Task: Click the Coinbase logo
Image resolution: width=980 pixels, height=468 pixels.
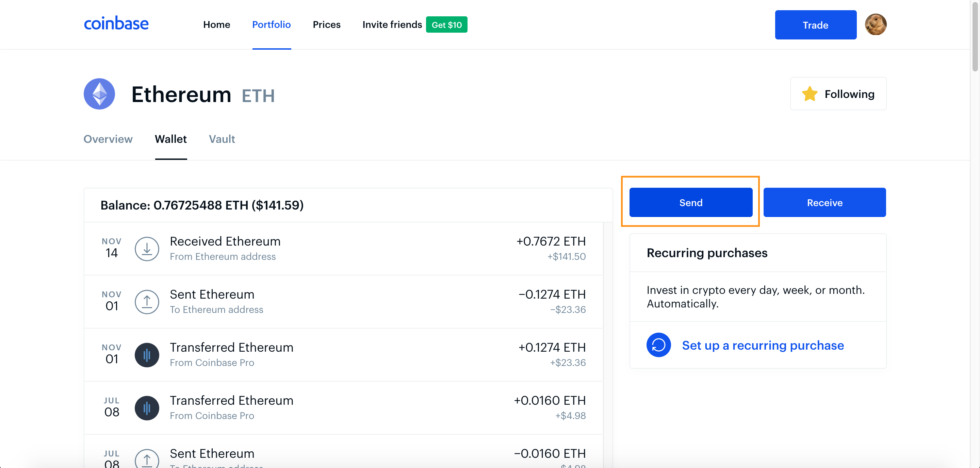Action: point(116,23)
